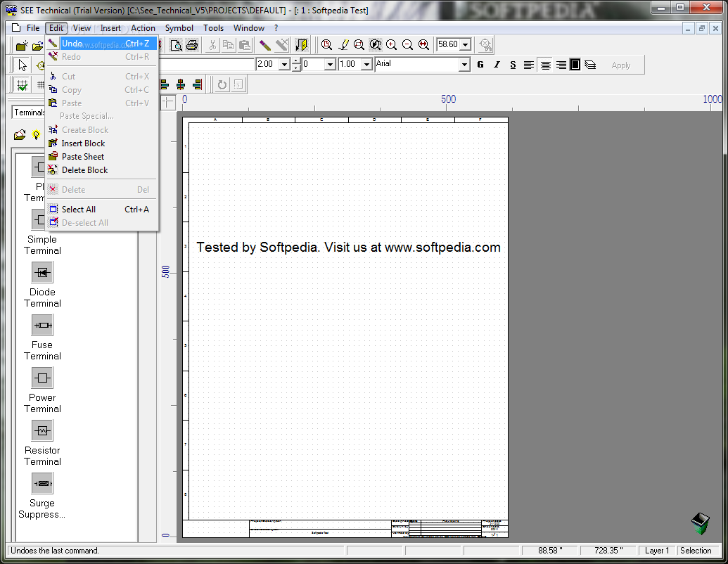Select the Surge Suppressor symbol
The height and width of the screenshot is (564, 728).
(42, 496)
